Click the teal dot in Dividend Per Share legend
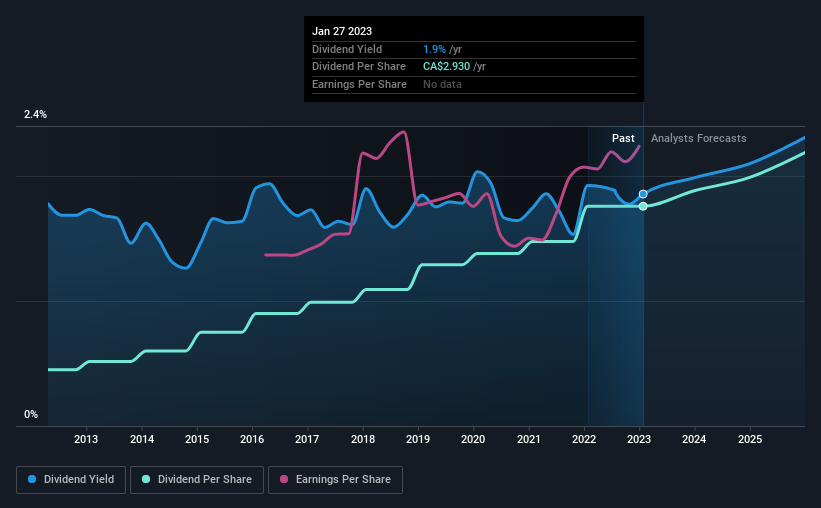Image resolution: width=821 pixels, height=508 pixels. tap(146, 479)
